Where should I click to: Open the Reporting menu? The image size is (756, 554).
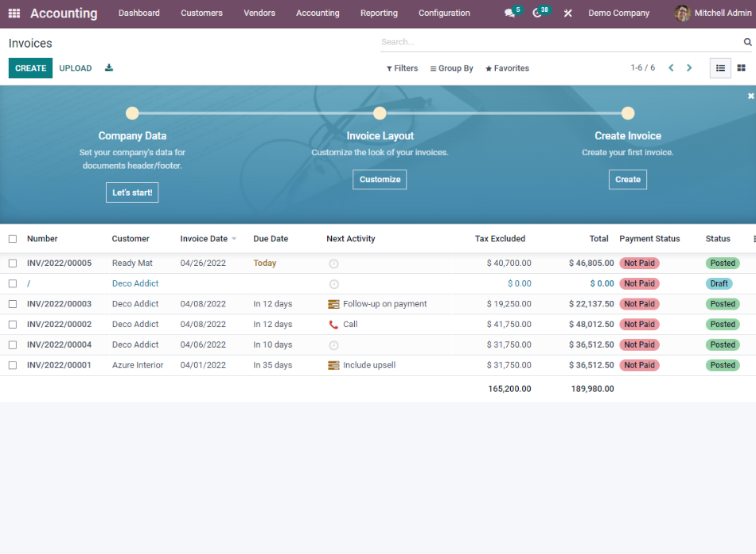tap(379, 13)
